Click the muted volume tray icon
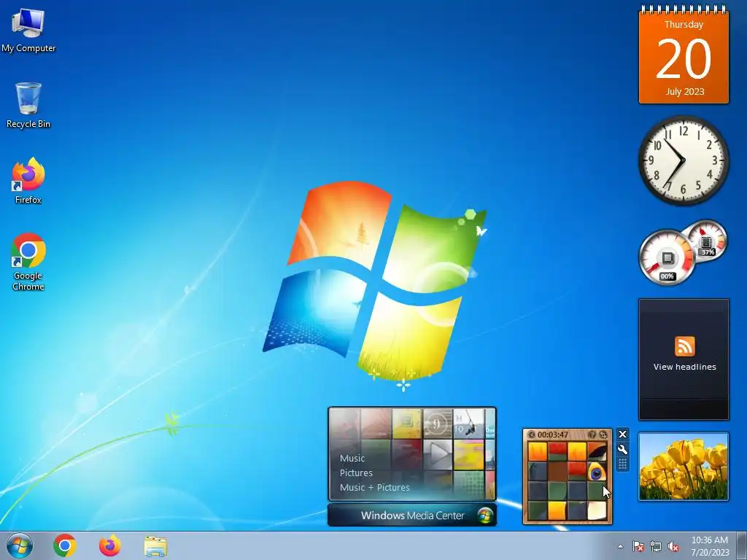Image resolution: width=747 pixels, height=560 pixels. click(x=673, y=546)
